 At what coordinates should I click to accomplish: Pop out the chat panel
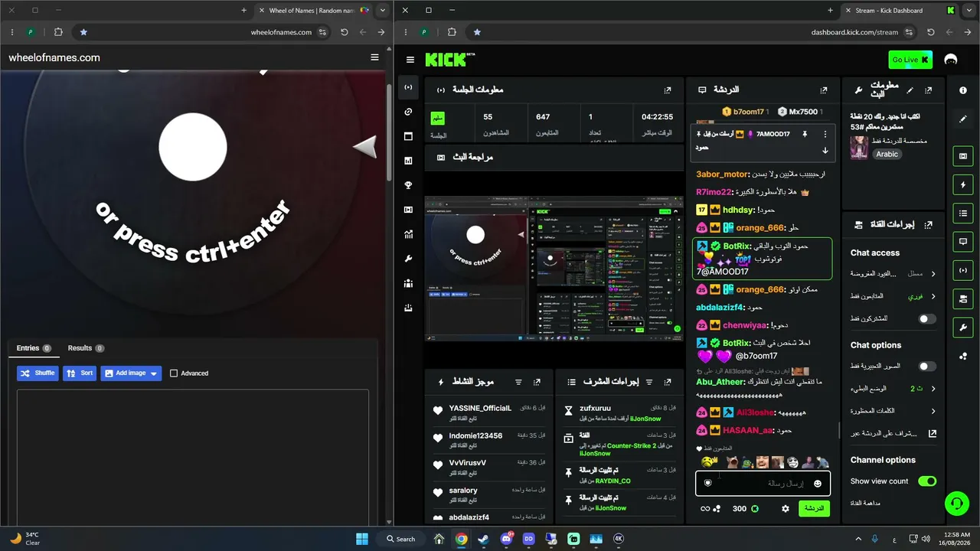coord(824,90)
